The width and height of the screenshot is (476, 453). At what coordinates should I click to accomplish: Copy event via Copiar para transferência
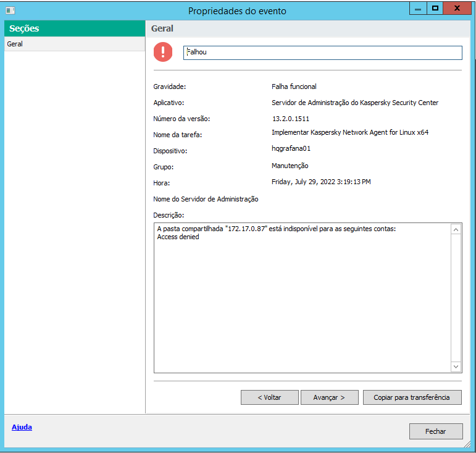(412, 397)
